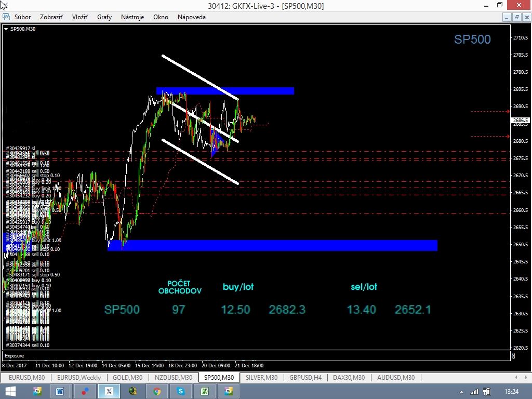Open the Grafy menu
Screen dimensions: 532x399
pos(104,17)
